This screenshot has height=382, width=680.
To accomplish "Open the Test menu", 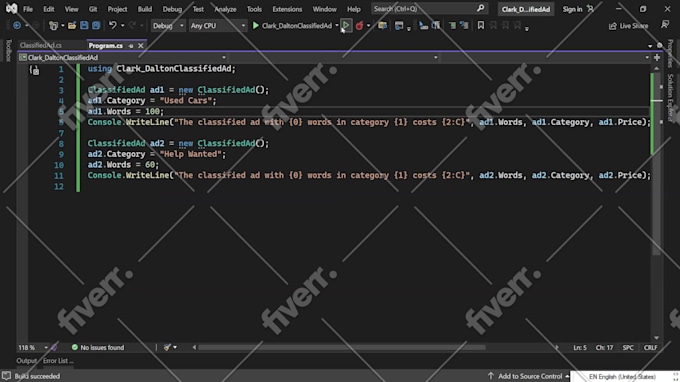I will (198, 9).
